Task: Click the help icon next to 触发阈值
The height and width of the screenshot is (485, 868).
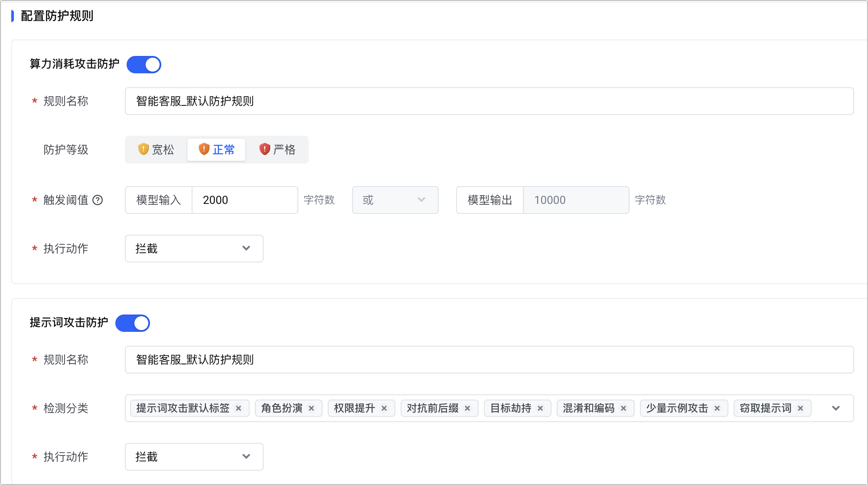Action: (98, 200)
